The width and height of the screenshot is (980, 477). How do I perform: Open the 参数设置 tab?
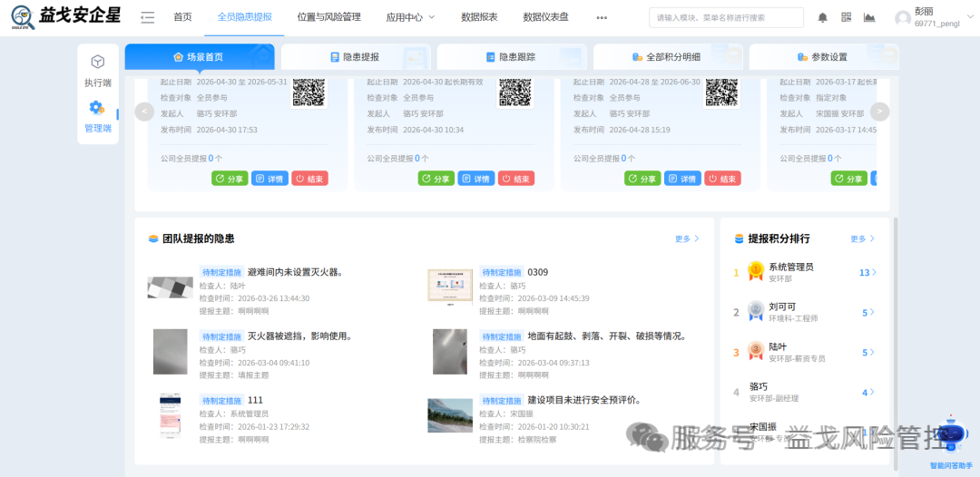click(x=824, y=57)
